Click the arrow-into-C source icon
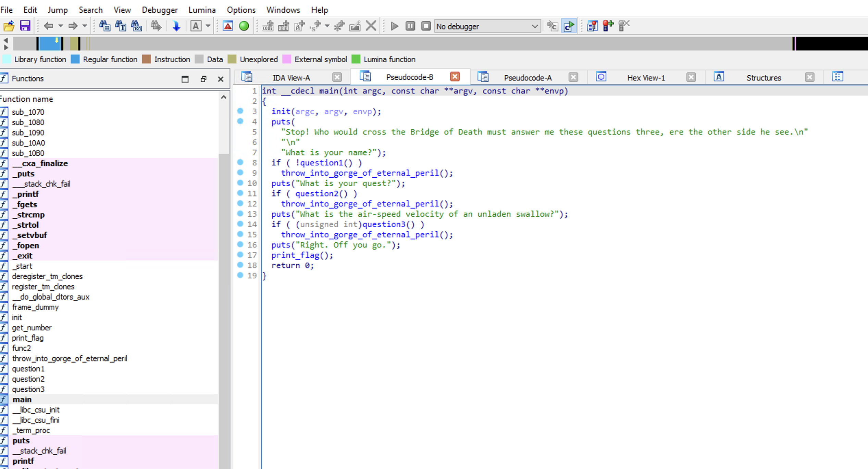868x469 pixels. (x=552, y=26)
